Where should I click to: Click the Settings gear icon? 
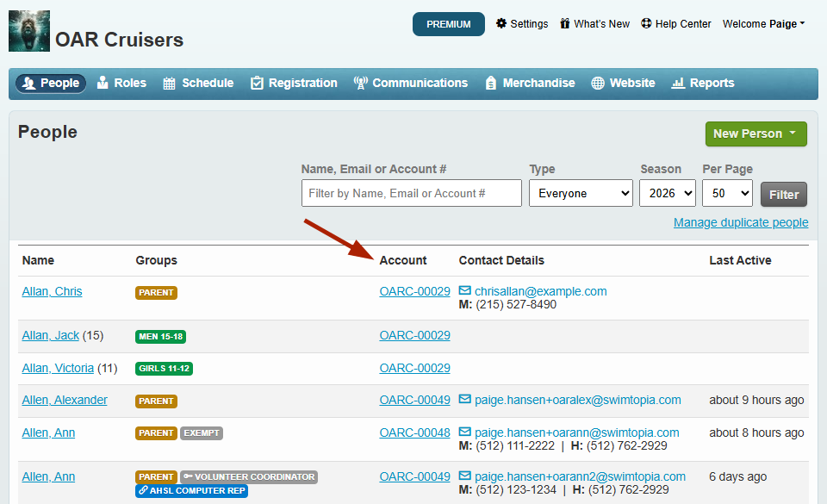click(501, 24)
